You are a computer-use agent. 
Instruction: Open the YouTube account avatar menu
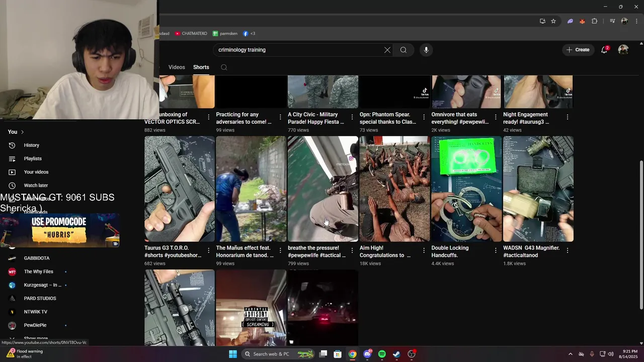coord(623,50)
